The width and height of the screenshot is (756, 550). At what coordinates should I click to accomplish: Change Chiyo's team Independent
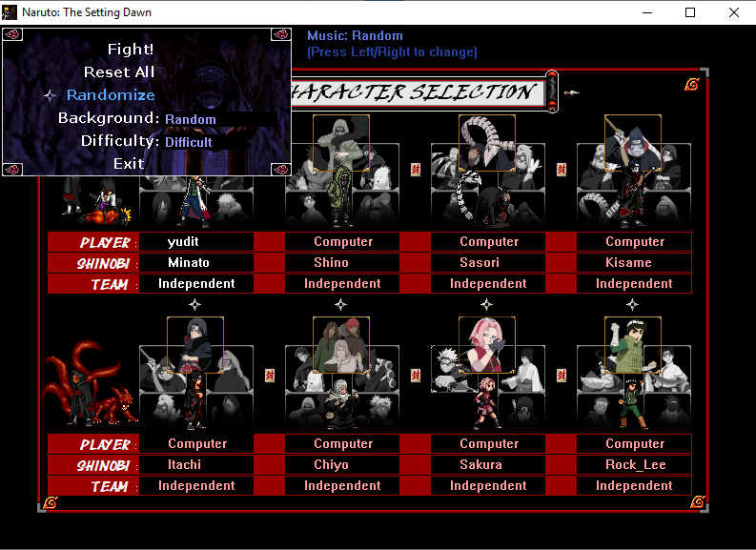(342, 485)
